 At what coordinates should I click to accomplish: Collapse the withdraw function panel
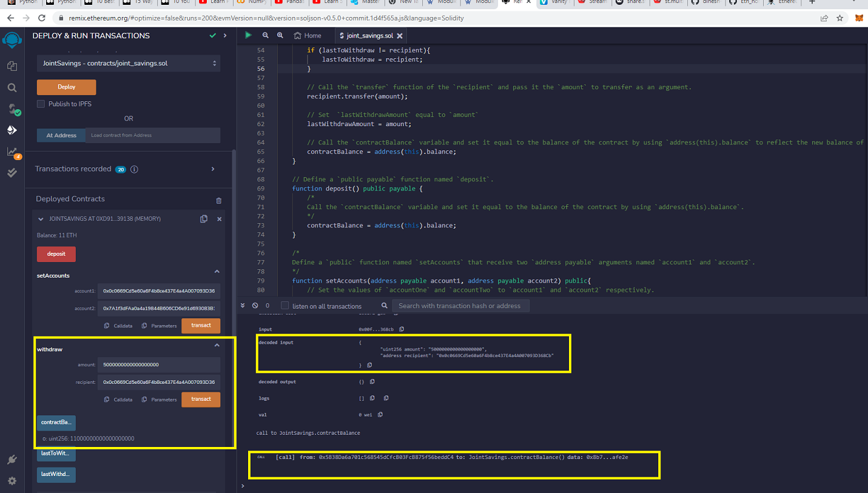tap(217, 345)
